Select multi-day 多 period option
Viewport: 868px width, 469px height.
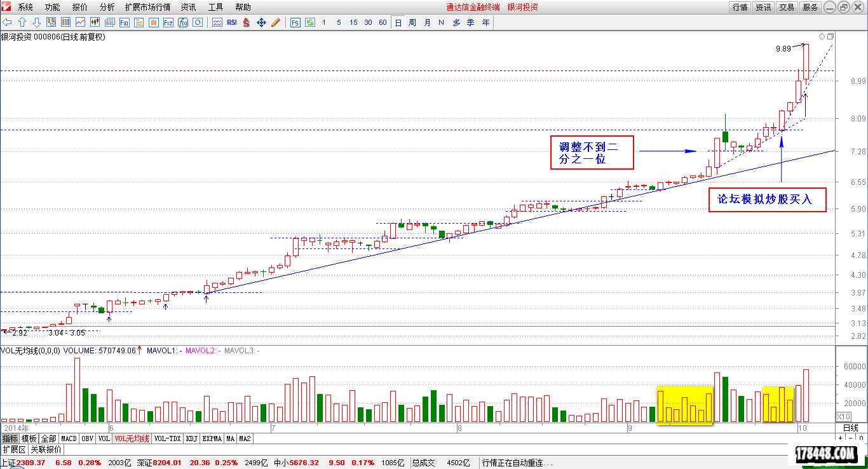456,22
